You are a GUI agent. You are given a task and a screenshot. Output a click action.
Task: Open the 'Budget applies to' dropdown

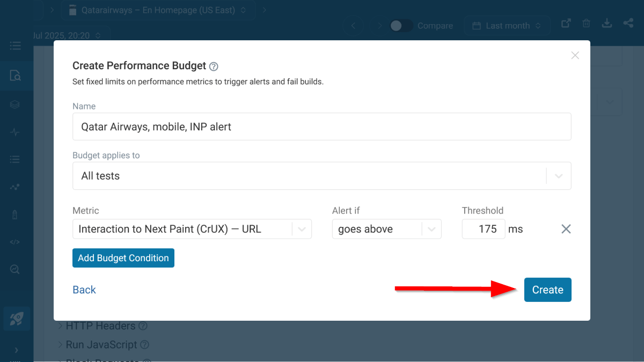[x=558, y=175]
